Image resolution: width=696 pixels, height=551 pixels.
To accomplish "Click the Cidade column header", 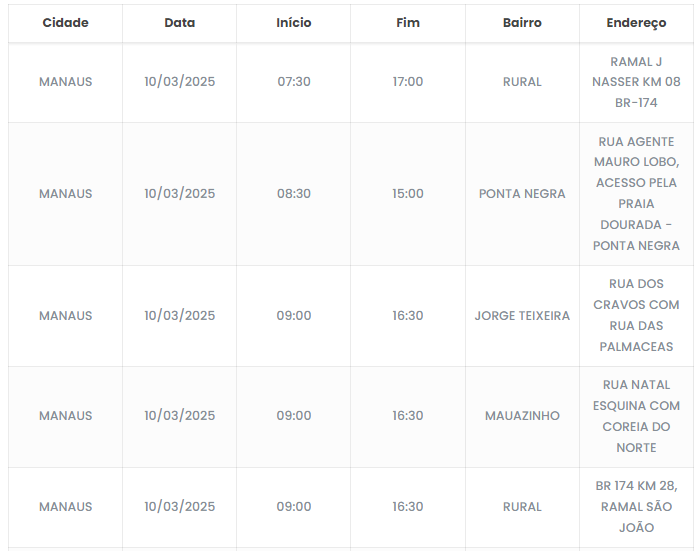I will coord(65,22).
